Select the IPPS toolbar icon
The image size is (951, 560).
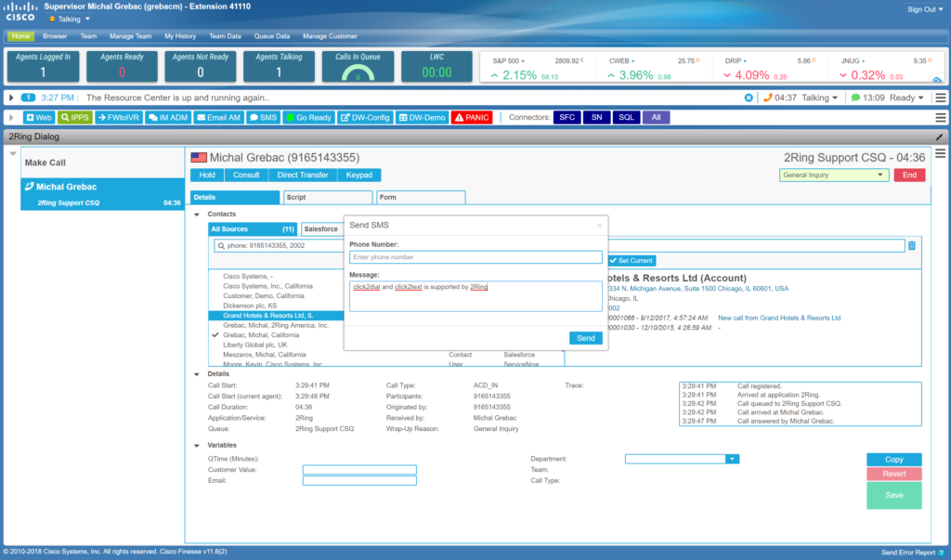pos(73,117)
